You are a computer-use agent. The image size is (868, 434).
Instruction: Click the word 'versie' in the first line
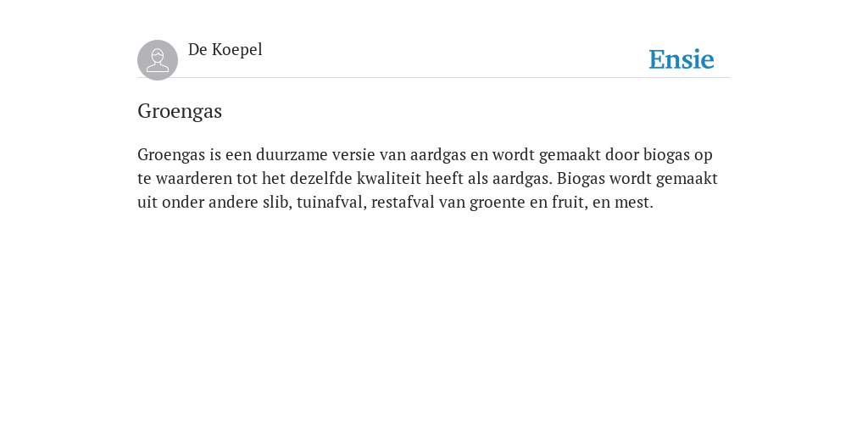point(353,154)
